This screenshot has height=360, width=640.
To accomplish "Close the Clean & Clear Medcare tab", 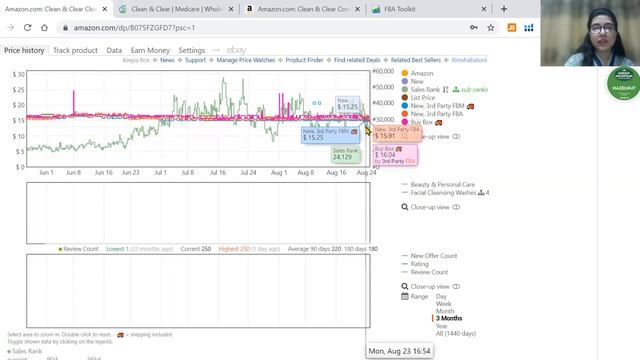I will tap(231, 9).
